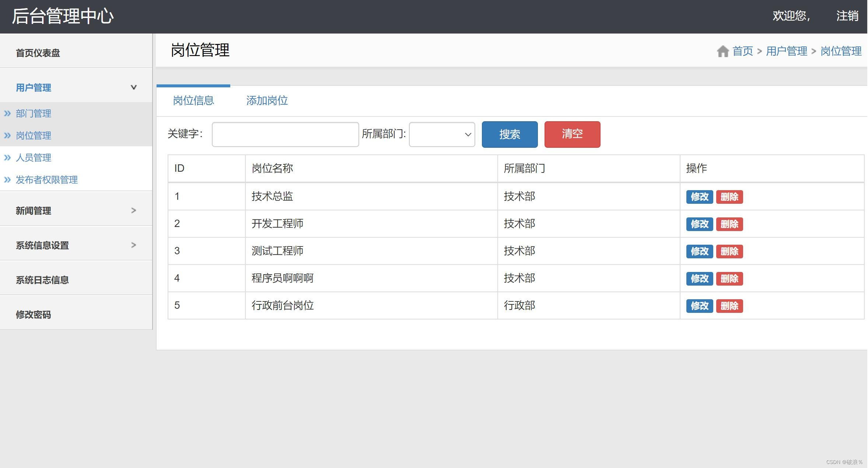Collapse the 用户管理 menu chevron
Viewport: 868px width, 468px height.
tap(134, 87)
